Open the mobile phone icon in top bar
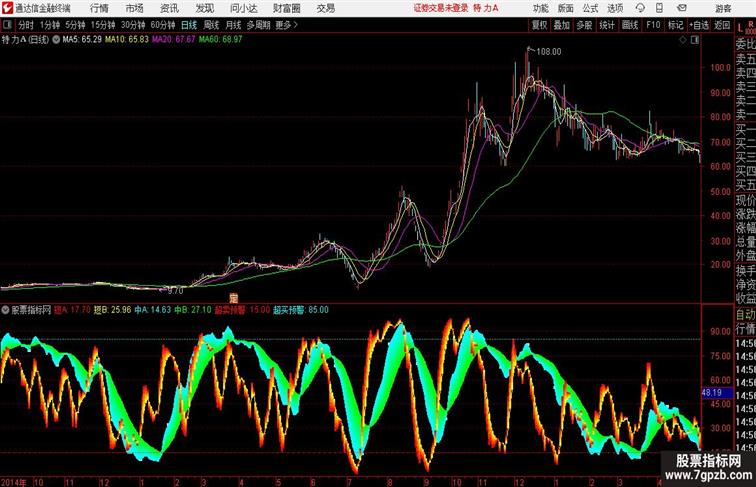 (659, 8)
